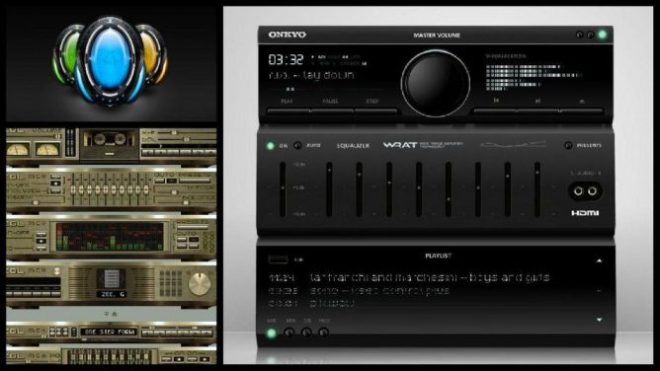Click the equalizer preamp slider
This screenshot has height=371, width=660.
(x=282, y=189)
